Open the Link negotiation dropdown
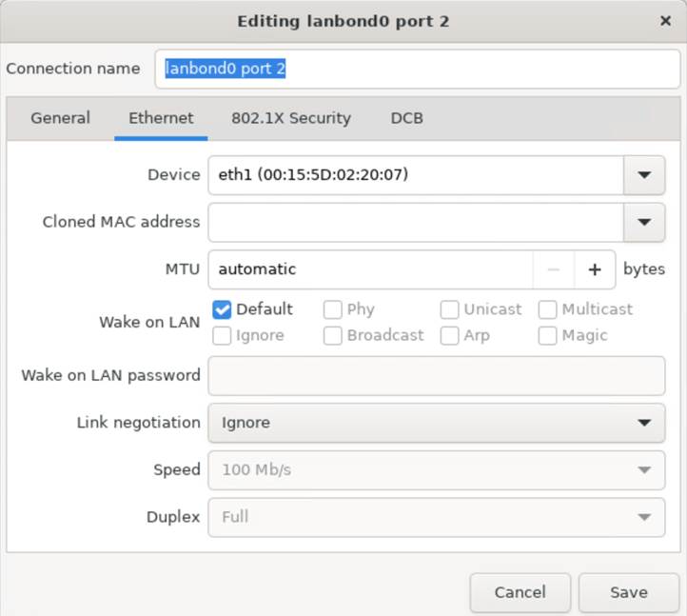The height and width of the screenshot is (616, 687). click(x=437, y=423)
